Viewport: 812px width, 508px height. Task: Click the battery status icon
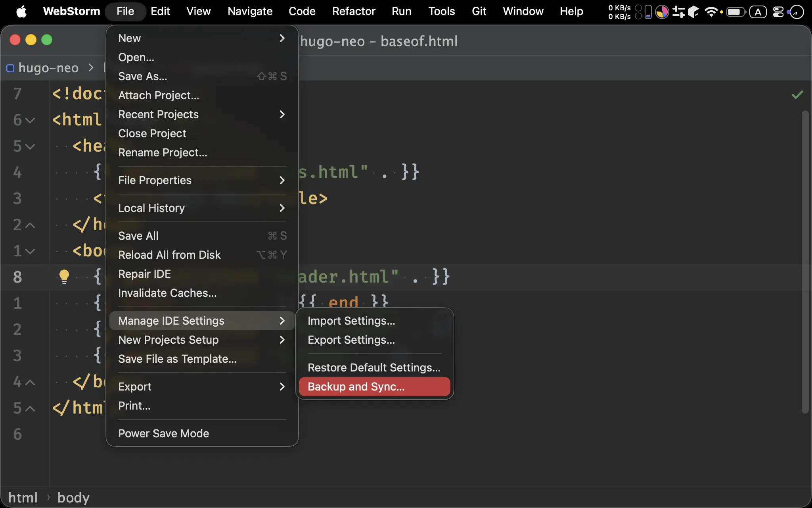(736, 12)
